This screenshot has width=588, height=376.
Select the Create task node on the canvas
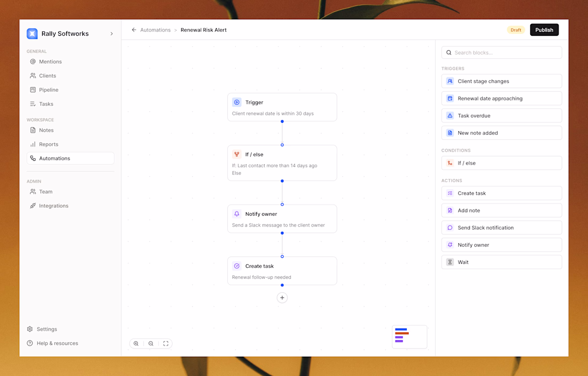282,271
